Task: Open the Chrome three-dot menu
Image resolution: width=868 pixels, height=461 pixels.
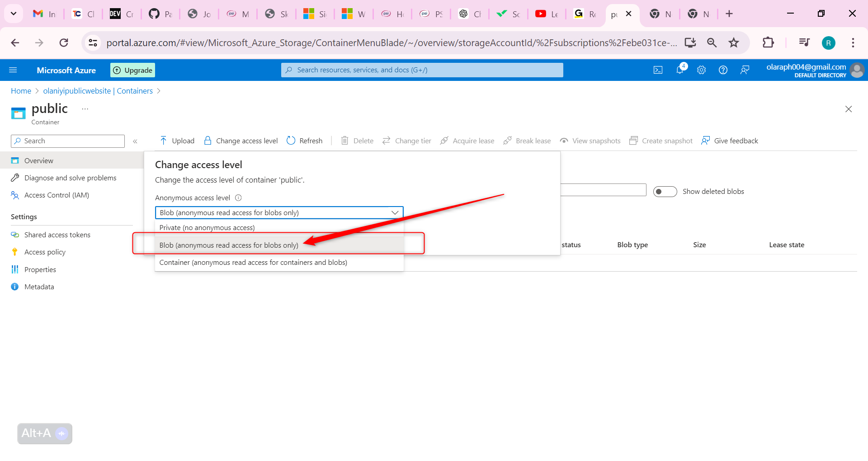Action: point(853,43)
